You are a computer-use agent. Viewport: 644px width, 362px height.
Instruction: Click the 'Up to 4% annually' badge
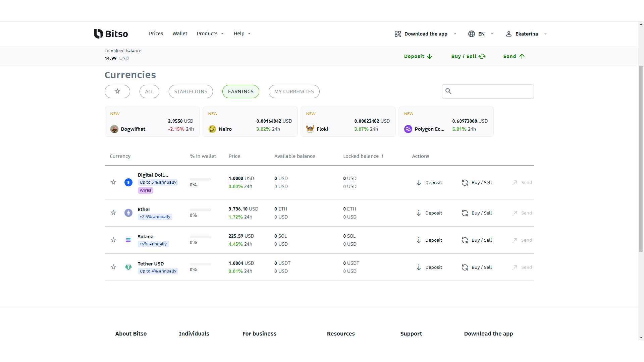click(158, 271)
